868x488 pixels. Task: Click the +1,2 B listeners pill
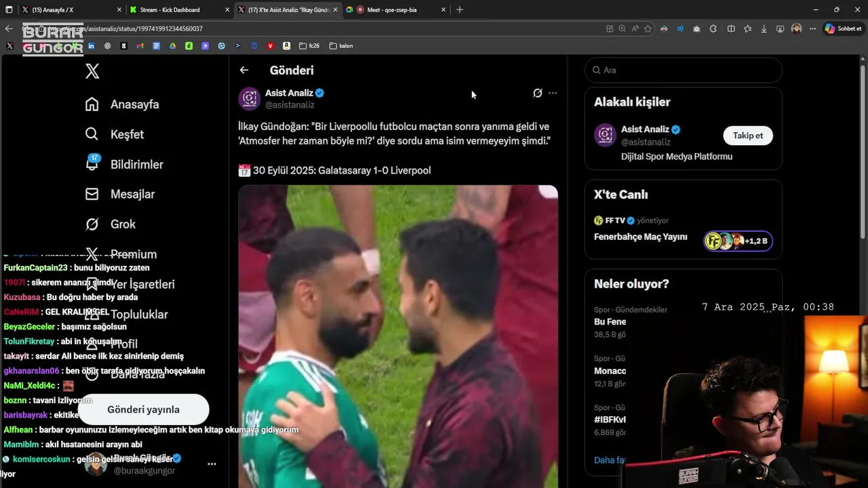[738, 241]
